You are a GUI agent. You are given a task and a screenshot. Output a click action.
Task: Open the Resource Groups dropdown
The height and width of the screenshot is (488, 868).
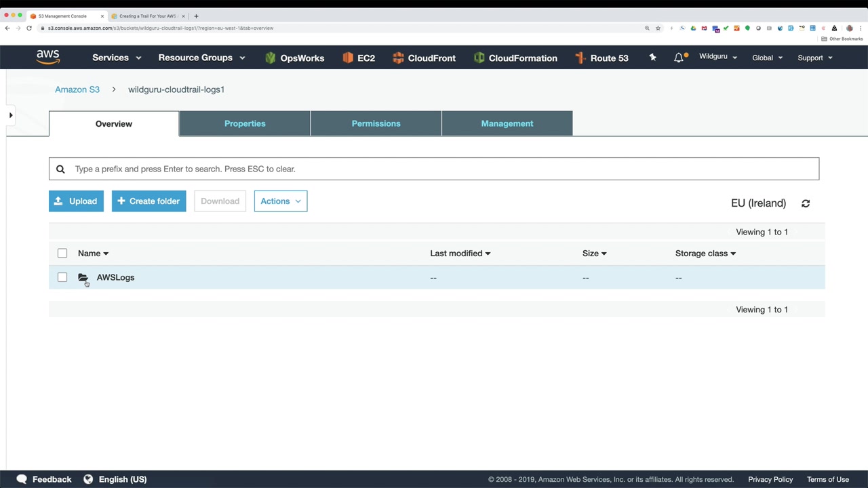(x=201, y=58)
